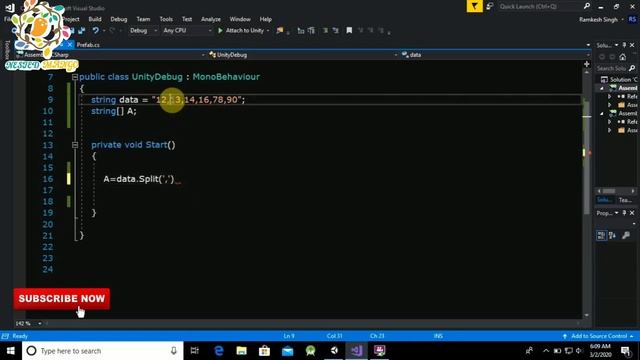Click the taskbar Type here to search box
Screen dimensions: 640x360
coord(103,351)
